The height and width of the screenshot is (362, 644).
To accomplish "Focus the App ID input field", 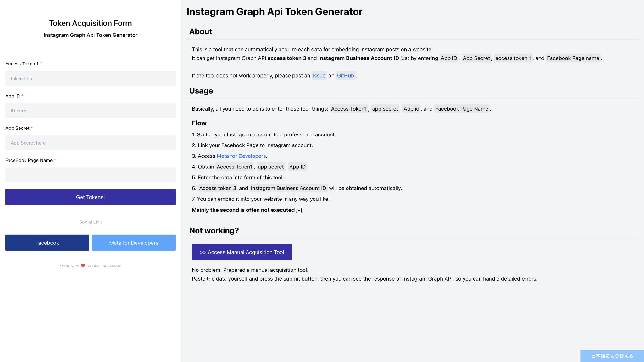I will 90,111.
